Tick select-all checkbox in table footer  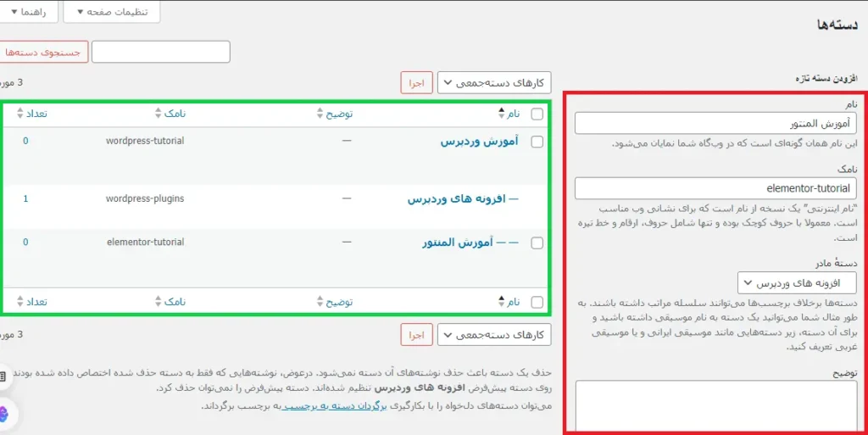pyautogui.click(x=537, y=302)
